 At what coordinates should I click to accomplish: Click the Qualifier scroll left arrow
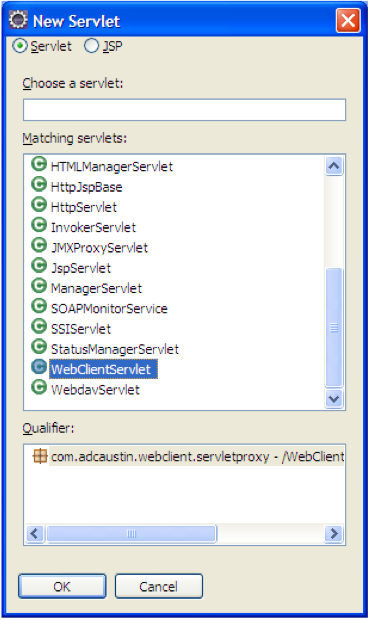coord(34,534)
